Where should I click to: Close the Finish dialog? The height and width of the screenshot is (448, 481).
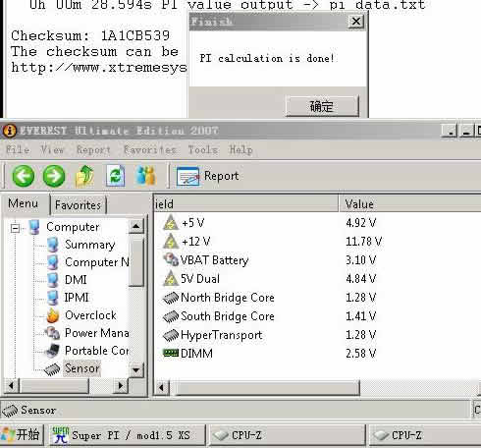356,22
